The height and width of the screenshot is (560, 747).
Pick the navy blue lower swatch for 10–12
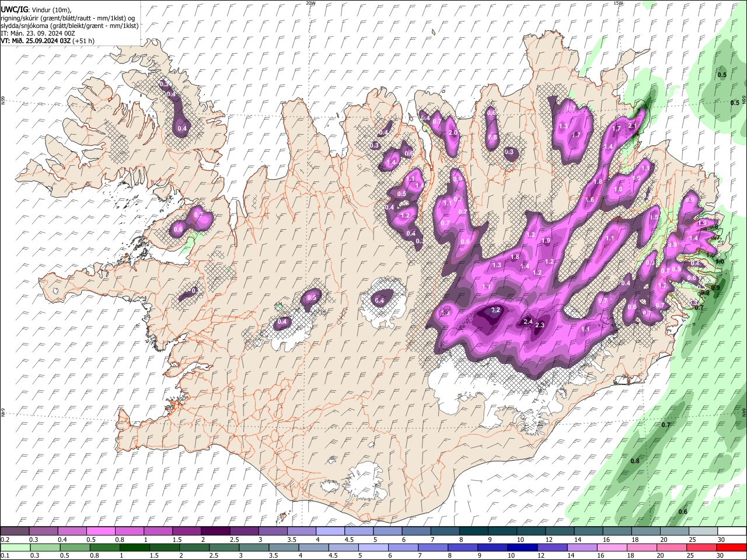(x=522, y=548)
